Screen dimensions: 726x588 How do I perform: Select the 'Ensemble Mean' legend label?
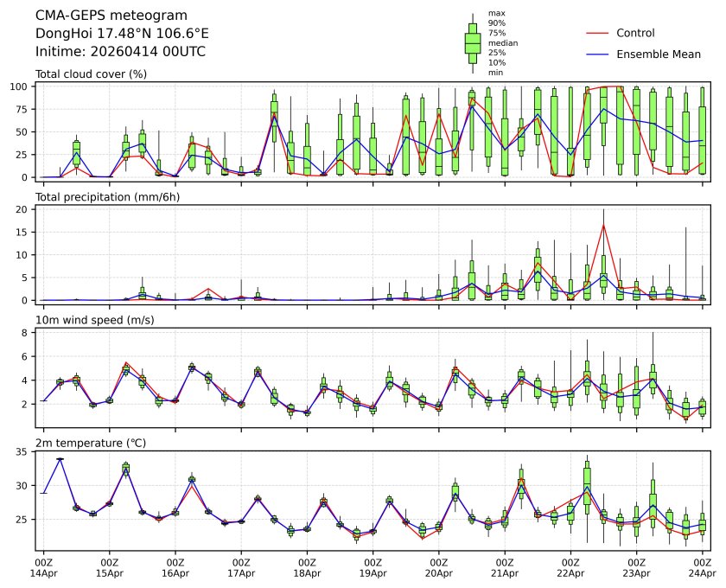point(658,54)
